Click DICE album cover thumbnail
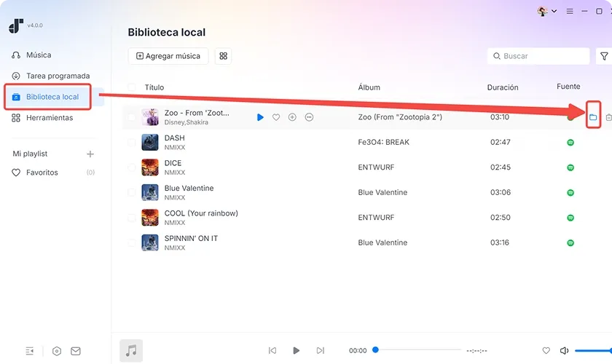The width and height of the screenshot is (612, 364). 150,167
